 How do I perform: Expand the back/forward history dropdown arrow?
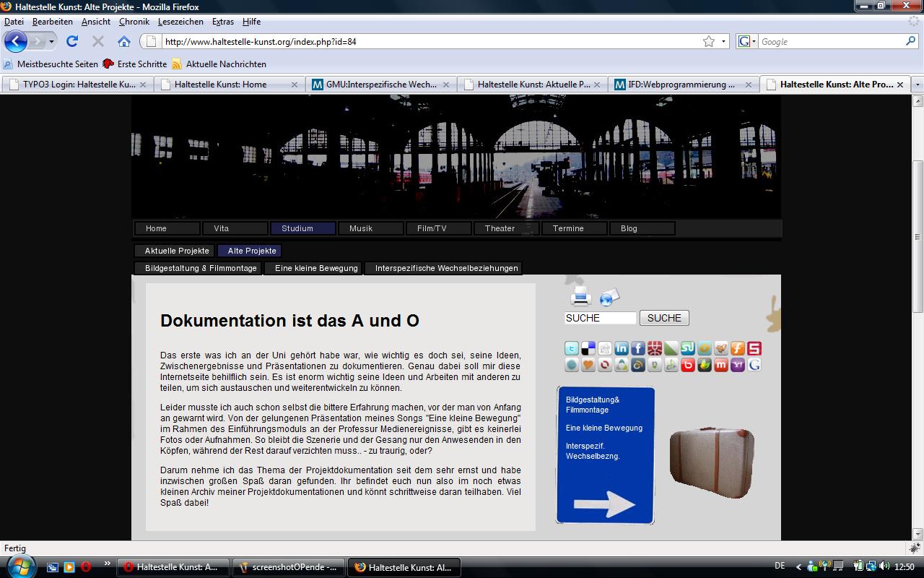[x=51, y=41]
